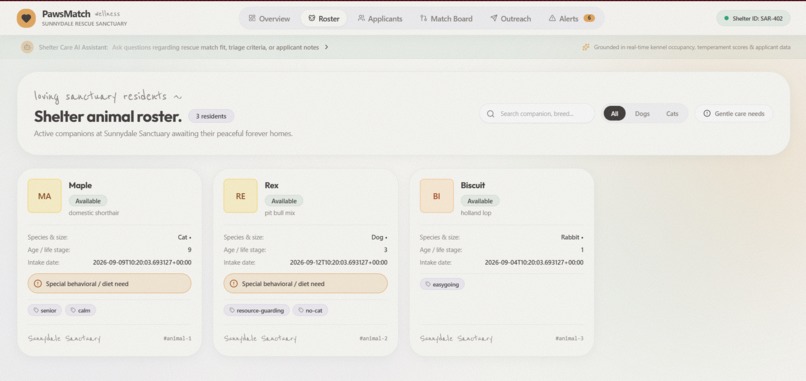Switch to the Roster tab
The width and height of the screenshot is (806, 381).
tap(324, 19)
